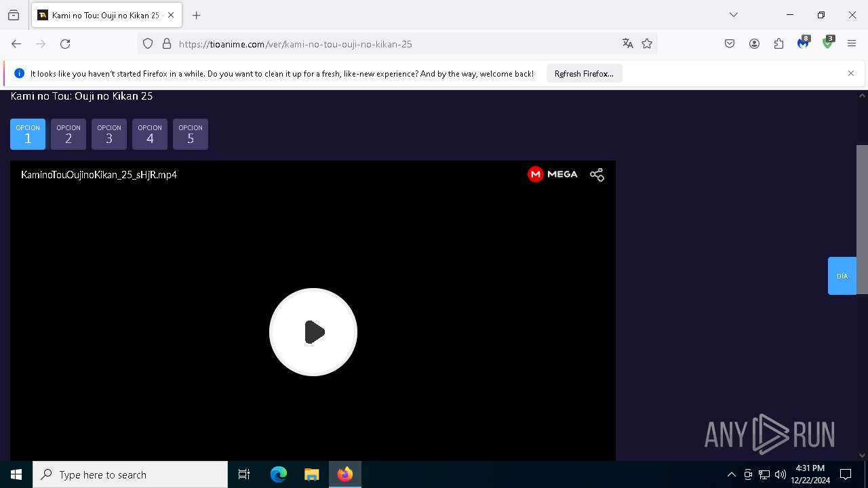Open the blue extension with badge 8
Viewport: 868px width, 488px height.
[x=804, y=43]
